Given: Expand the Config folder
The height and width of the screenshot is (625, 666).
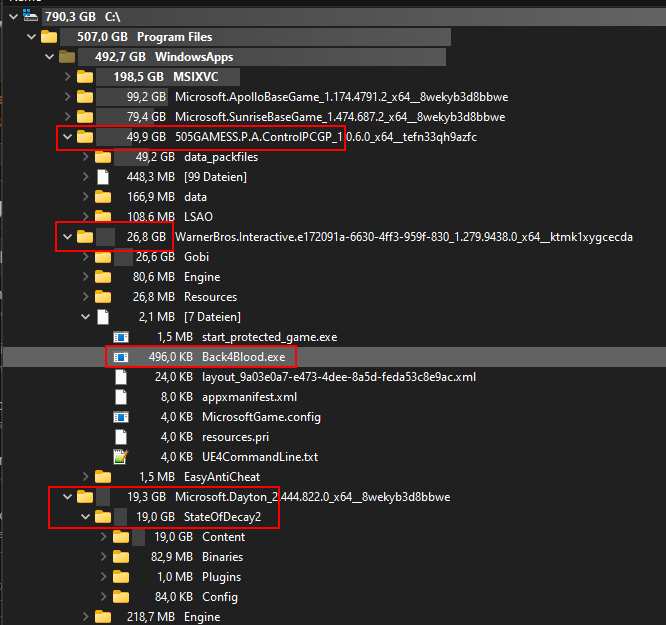Looking at the screenshot, I should coord(103,597).
